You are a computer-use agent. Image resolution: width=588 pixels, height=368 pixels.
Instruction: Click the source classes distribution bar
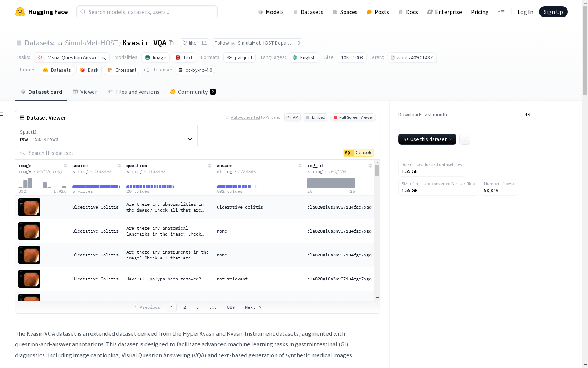point(96,187)
